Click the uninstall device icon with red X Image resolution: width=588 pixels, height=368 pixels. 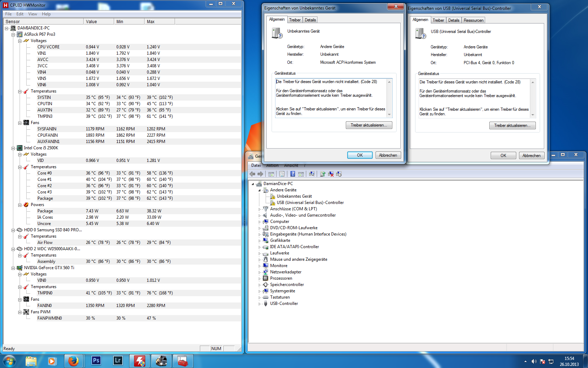pyautogui.click(x=331, y=174)
